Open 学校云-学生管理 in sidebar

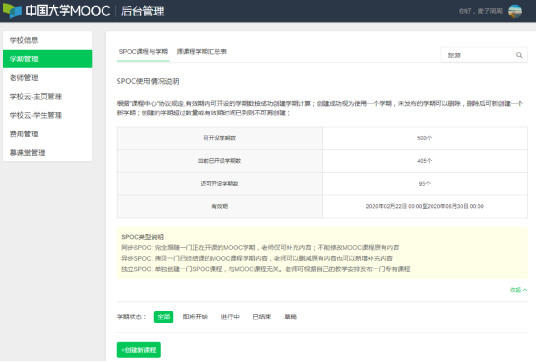tap(48, 115)
